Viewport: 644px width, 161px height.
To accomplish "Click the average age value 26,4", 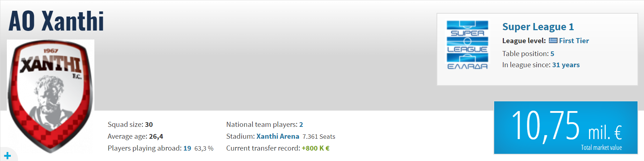I will [156, 136].
